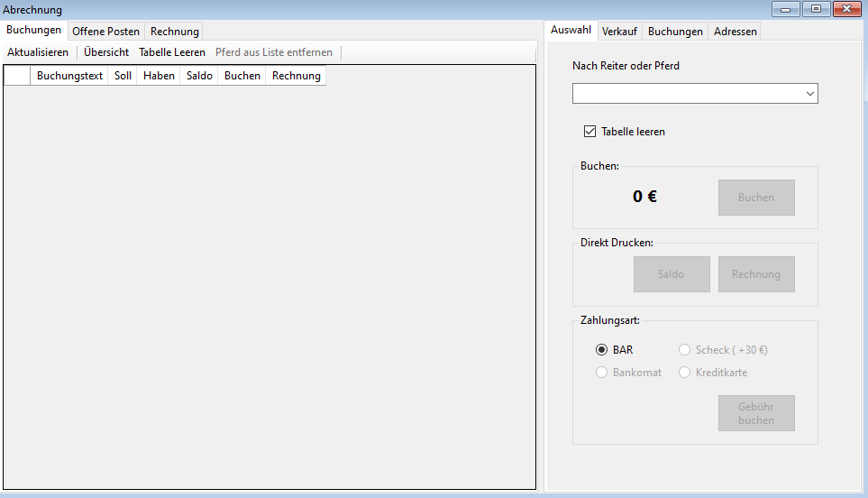Open the Rechnung tab on the left

pyautogui.click(x=175, y=32)
